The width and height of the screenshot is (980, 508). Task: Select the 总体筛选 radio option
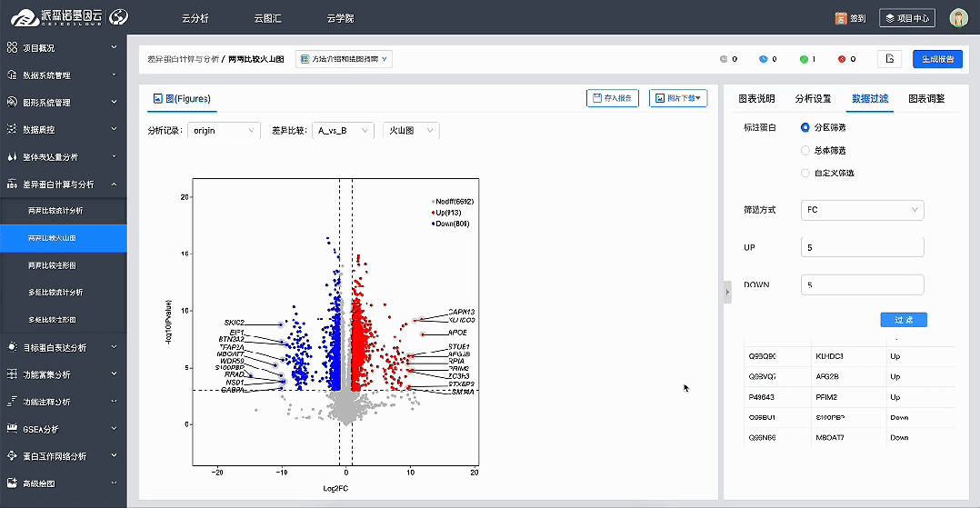805,150
